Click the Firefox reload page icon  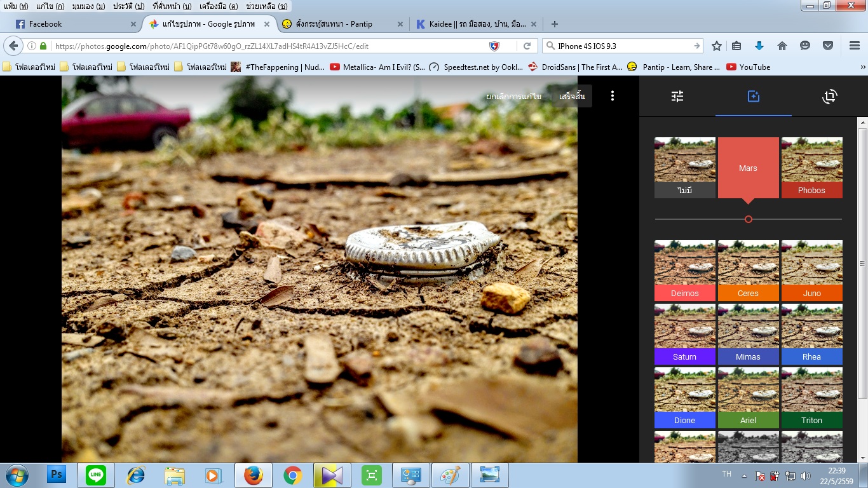pyautogui.click(x=527, y=46)
